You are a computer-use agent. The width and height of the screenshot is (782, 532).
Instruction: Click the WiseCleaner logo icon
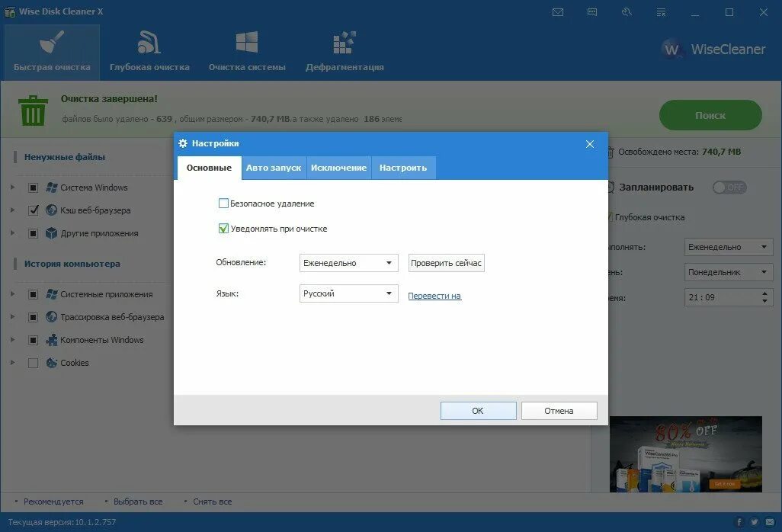point(672,50)
